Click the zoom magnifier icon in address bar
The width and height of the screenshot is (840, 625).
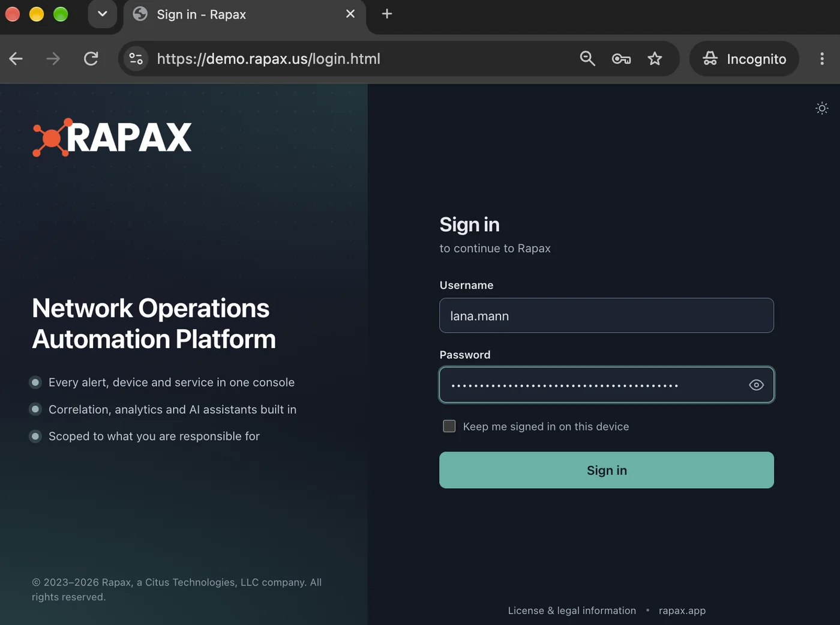click(x=587, y=59)
